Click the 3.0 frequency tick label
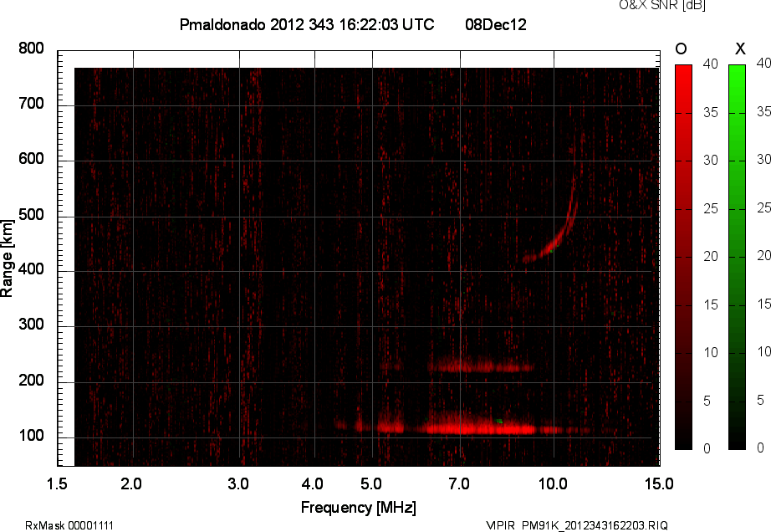 click(x=238, y=483)
